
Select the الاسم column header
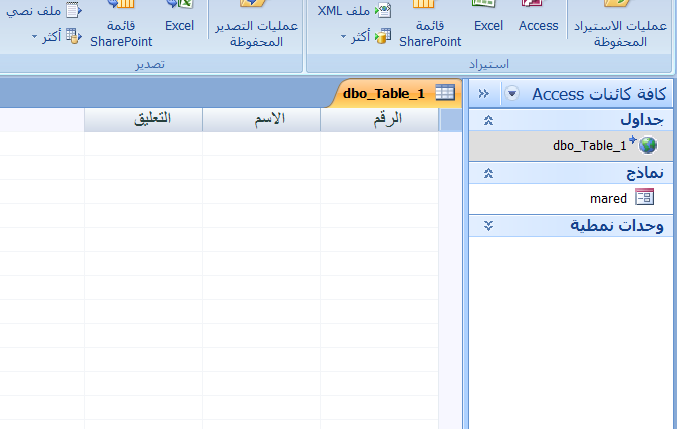261,119
